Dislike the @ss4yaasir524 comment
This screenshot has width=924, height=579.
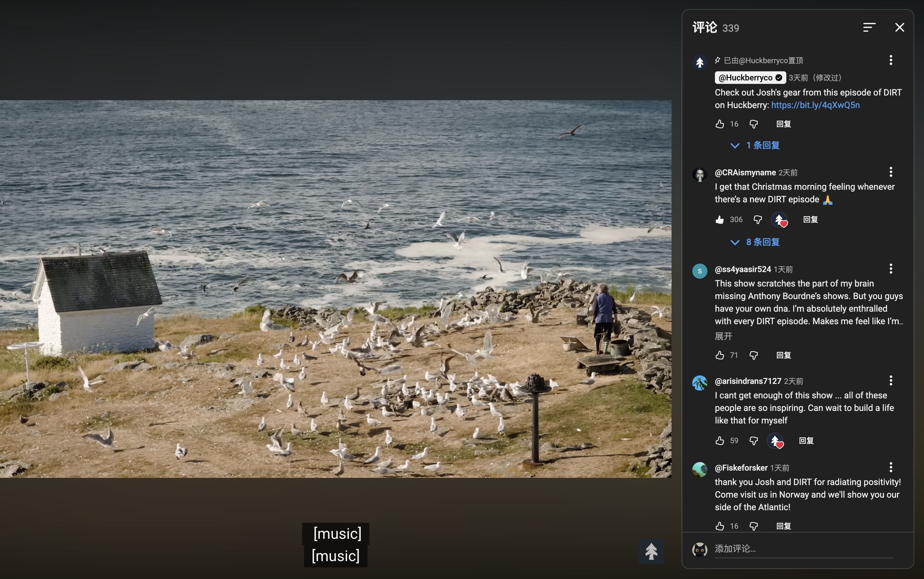pyautogui.click(x=754, y=355)
